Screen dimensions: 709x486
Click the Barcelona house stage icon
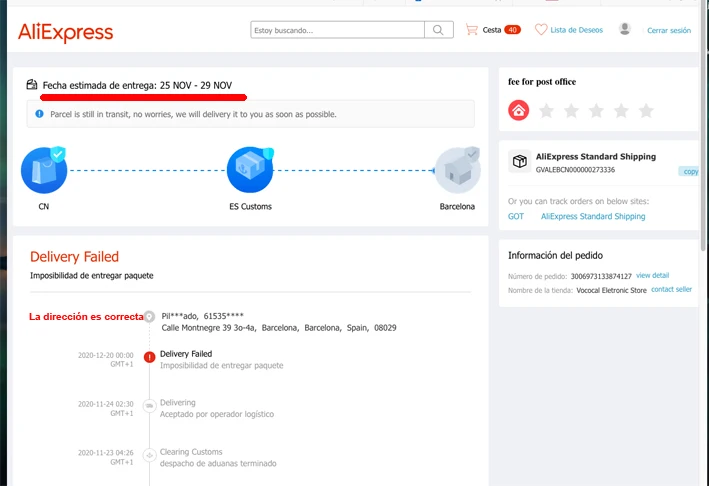457,170
